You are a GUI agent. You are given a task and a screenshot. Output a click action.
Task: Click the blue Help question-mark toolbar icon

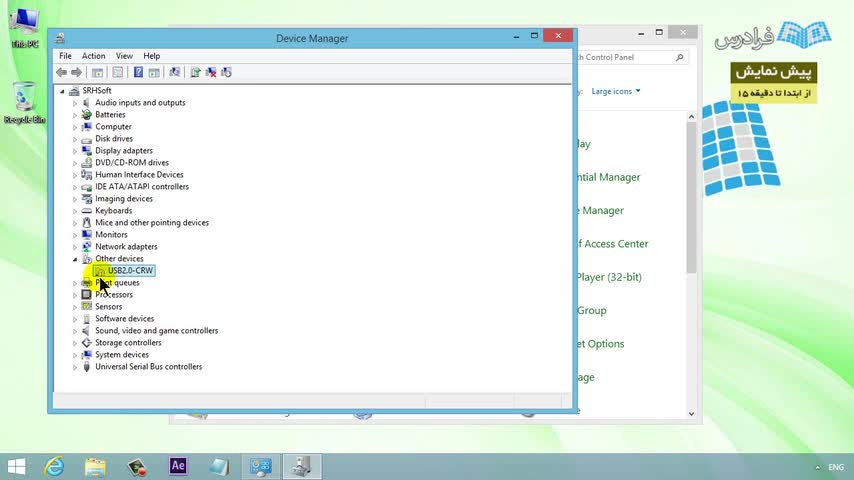tap(138, 72)
